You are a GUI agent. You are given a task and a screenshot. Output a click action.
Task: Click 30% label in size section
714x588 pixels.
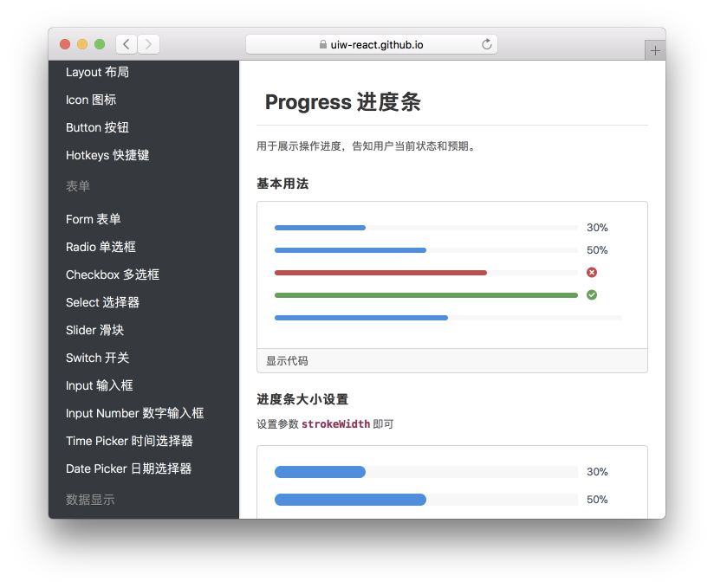pyautogui.click(x=597, y=472)
